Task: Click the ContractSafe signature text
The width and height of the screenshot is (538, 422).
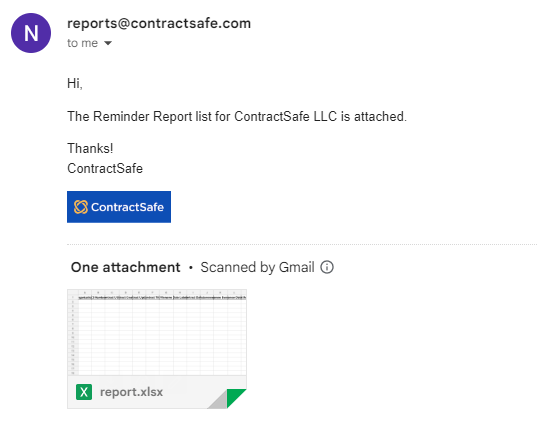Action: tap(105, 168)
